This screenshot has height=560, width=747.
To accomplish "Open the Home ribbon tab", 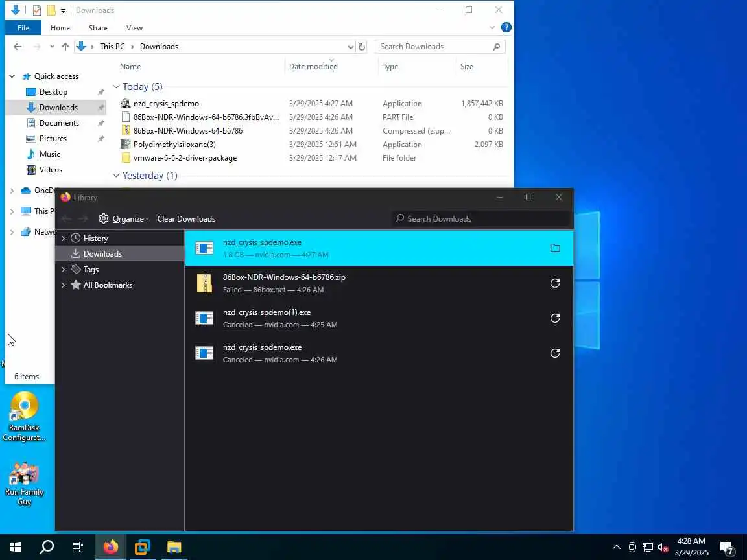I will pos(60,28).
